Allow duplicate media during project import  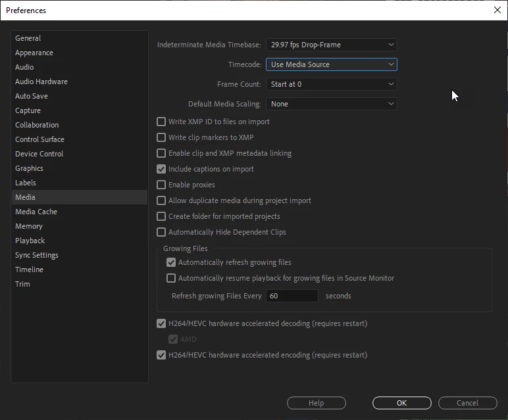(161, 200)
